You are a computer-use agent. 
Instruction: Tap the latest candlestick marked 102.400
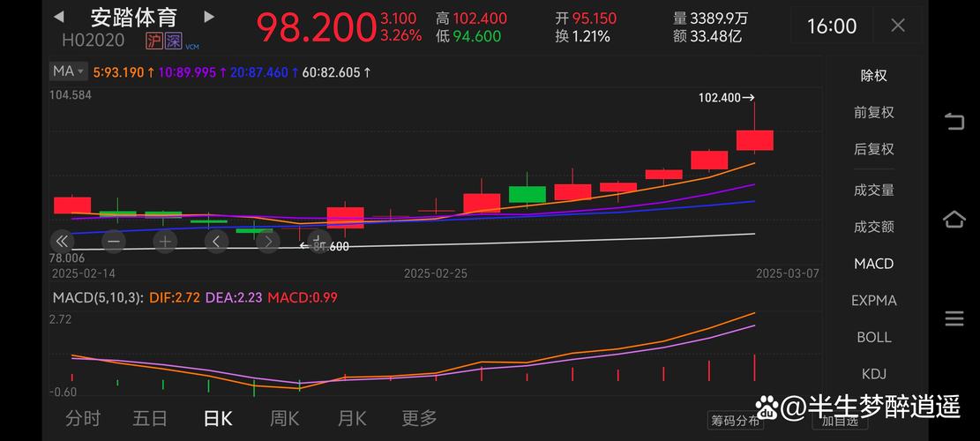click(755, 140)
